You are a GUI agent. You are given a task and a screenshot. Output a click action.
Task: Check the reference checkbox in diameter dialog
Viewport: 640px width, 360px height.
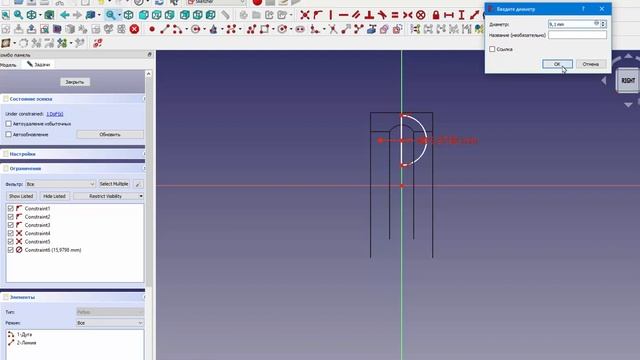coord(492,49)
